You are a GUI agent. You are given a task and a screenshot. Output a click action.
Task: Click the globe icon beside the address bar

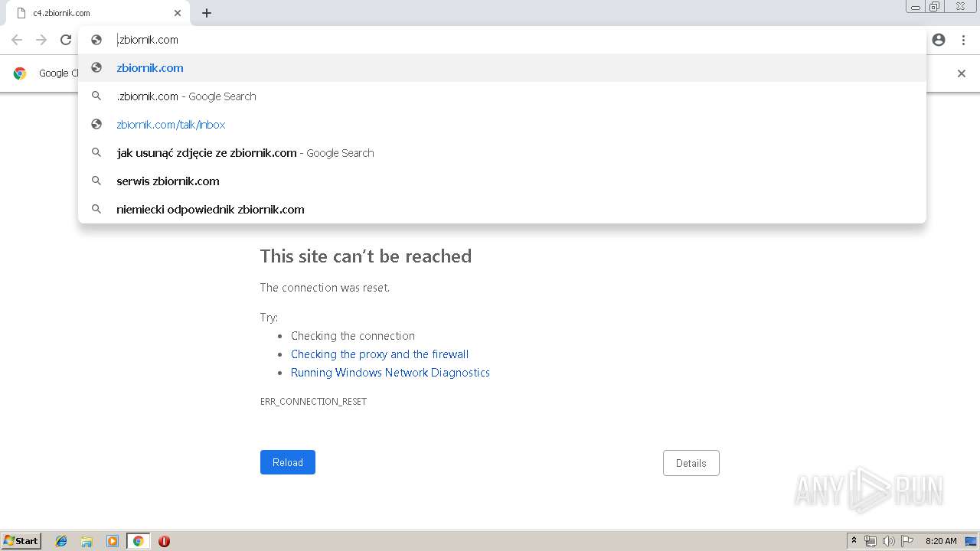click(96, 40)
